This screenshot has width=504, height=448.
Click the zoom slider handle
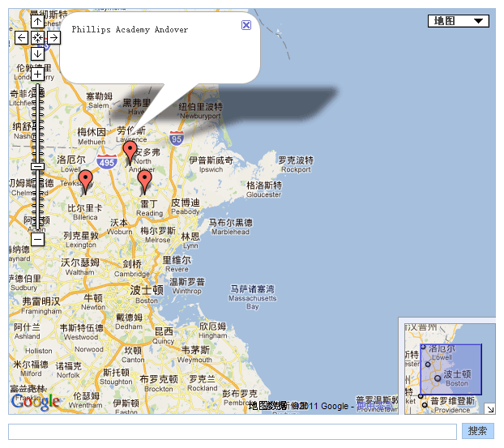(x=37, y=166)
